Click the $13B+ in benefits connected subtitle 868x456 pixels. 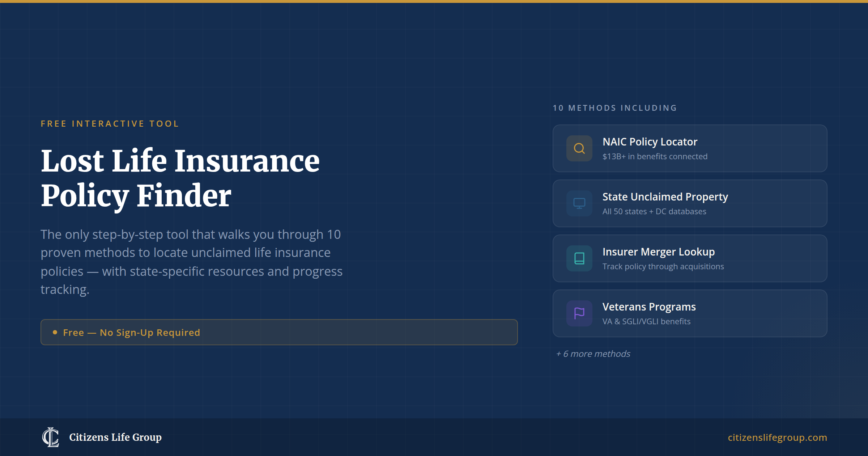click(655, 156)
